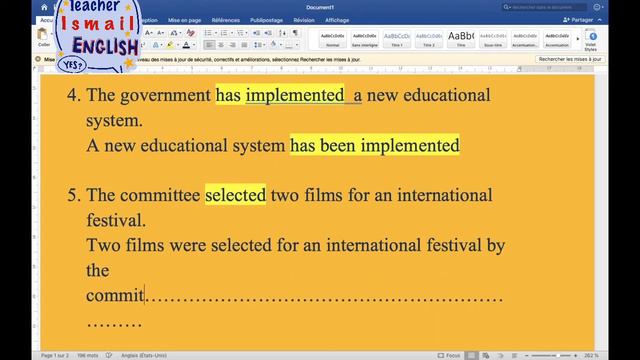Click Rechercher les mises à jour button
Viewport: 640px width, 360px height.
click(570, 59)
